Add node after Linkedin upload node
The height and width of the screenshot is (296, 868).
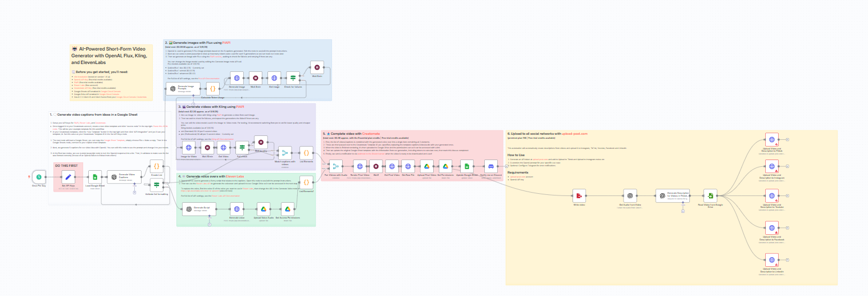tap(787, 259)
